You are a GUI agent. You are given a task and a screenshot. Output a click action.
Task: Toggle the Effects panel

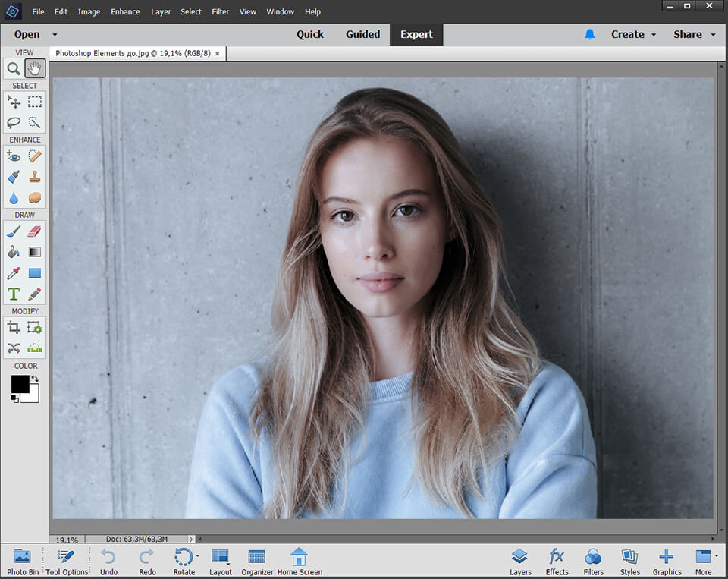(557, 562)
